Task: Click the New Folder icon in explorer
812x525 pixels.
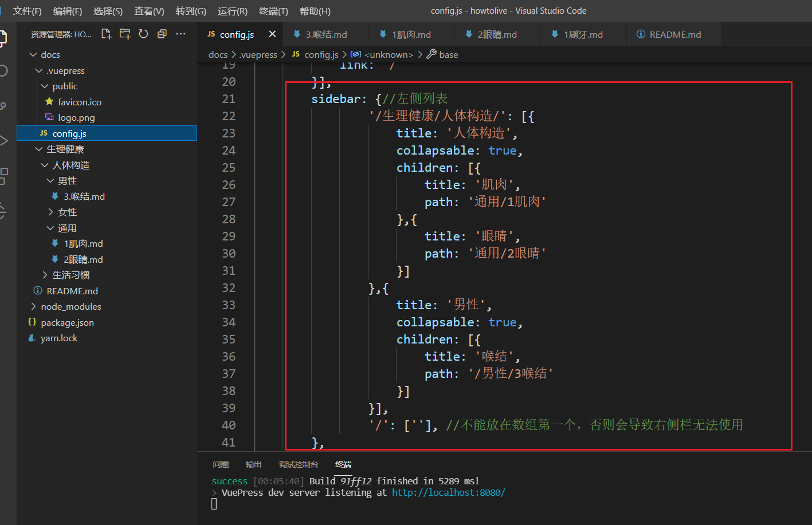Action: coord(125,34)
